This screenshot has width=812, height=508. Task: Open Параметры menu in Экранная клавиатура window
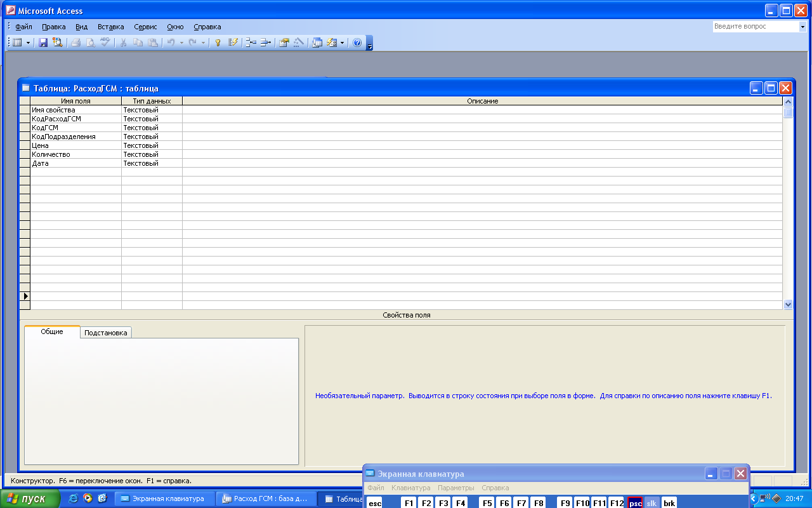click(455, 488)
